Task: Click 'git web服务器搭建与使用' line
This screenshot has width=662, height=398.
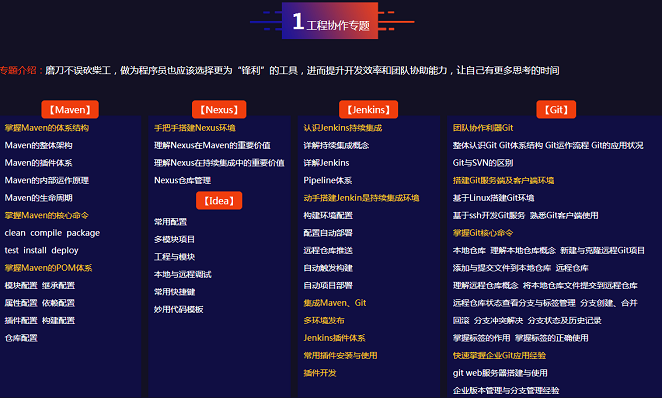Action: coord(500,373)
